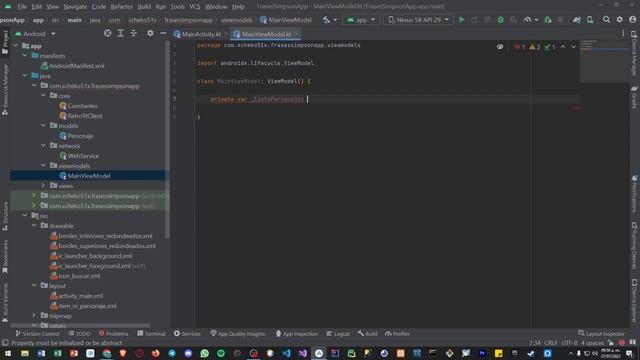Open editor tabs more options menu
This screenshot has height=360, width=640.
623,33
